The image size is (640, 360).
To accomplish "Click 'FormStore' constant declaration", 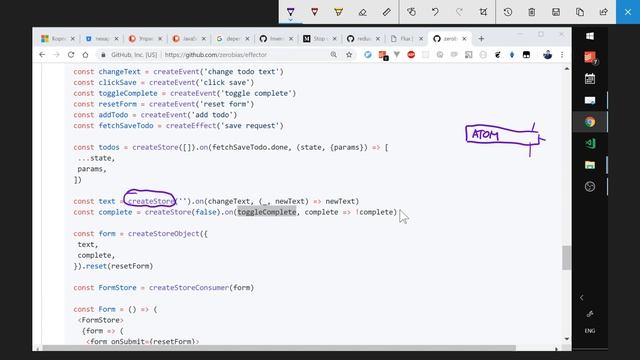I will click(118, 287).
